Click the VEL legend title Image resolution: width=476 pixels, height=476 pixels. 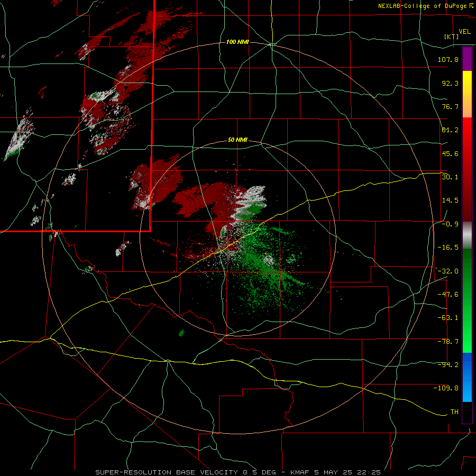464,32
